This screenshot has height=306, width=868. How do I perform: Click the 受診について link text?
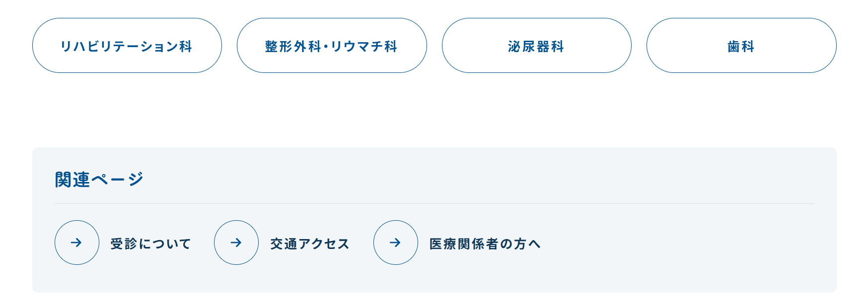(150, 243)
